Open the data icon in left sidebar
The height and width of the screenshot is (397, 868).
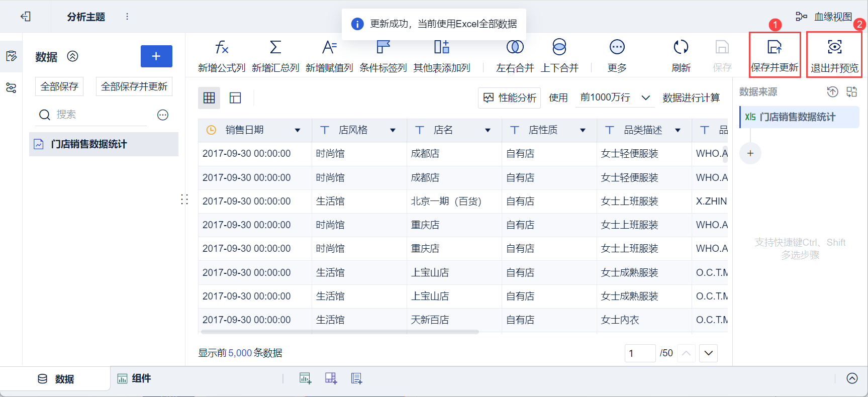[11, 56]
